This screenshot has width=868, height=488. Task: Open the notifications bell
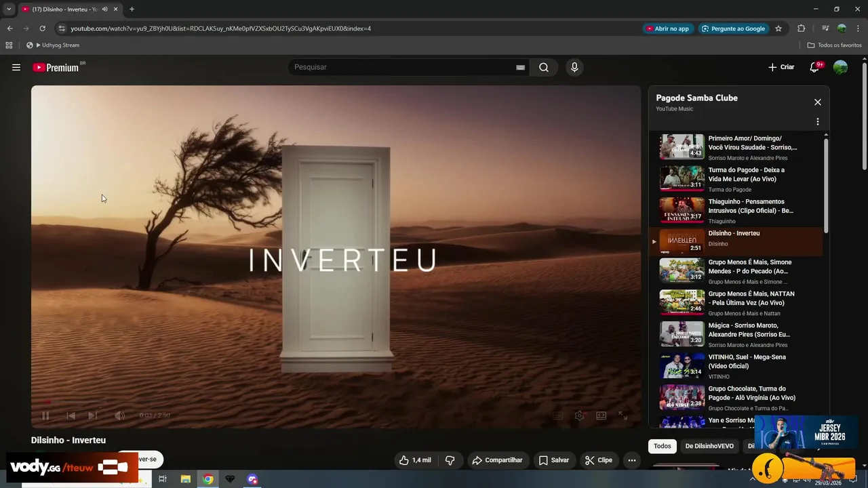[x=815, y=67]
